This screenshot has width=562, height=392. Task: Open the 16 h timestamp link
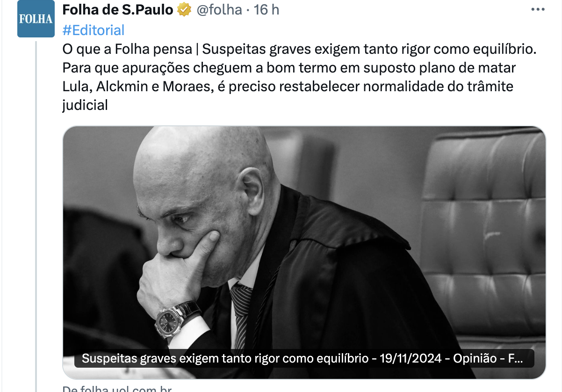[x=267, y=9]
